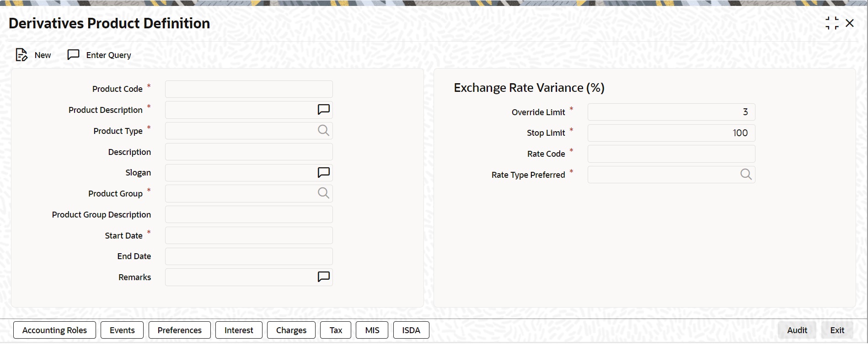Focus the Rate Type Preferred input field
Image resolution: width=868 pixels, height=351 pixels.
[671, 175]
